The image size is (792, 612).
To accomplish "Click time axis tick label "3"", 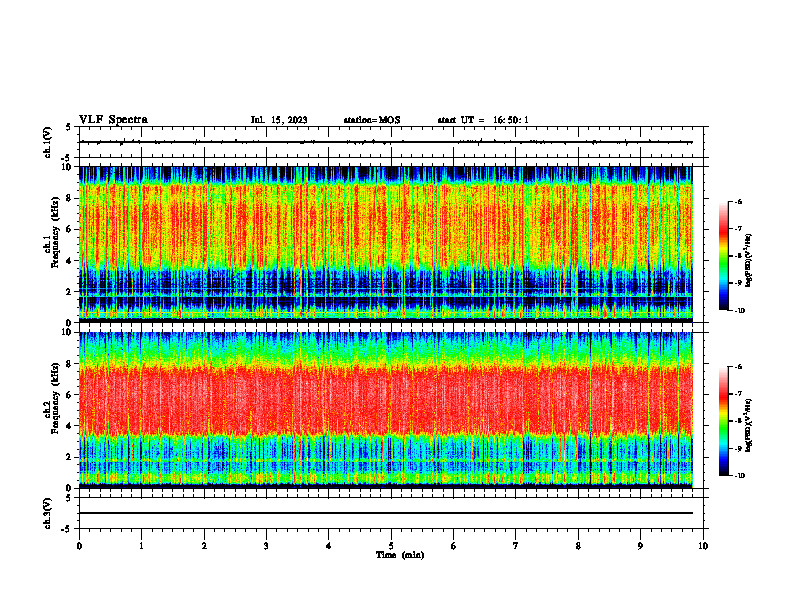I will point(266,546).
